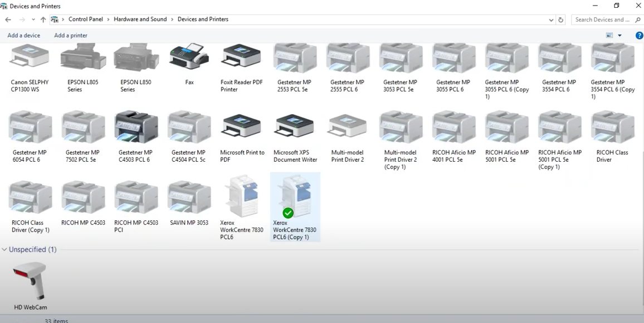Select the default Xerox WorkCentre 7830 (Copy 1)

tap(295, 199)
